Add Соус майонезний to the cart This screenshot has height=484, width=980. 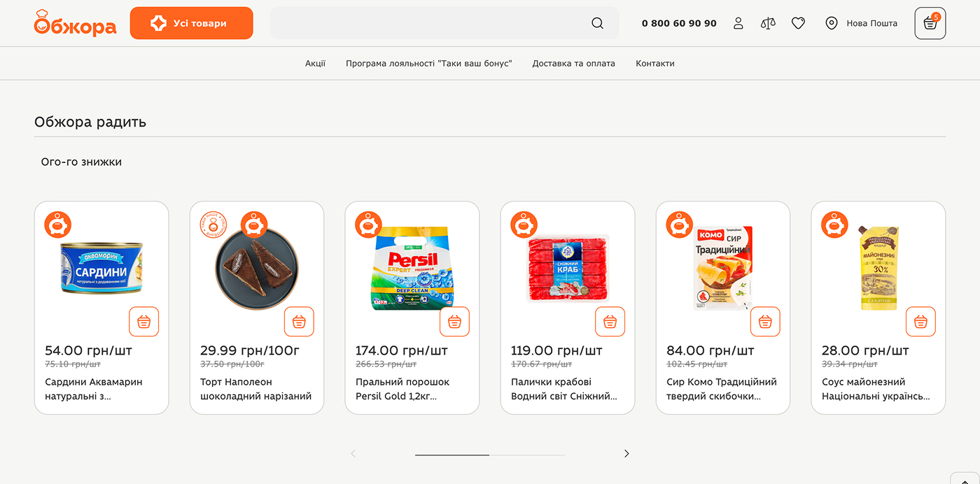click(920, 322)
